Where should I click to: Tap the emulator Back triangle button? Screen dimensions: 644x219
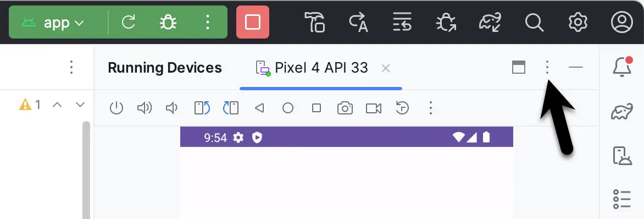259,108
